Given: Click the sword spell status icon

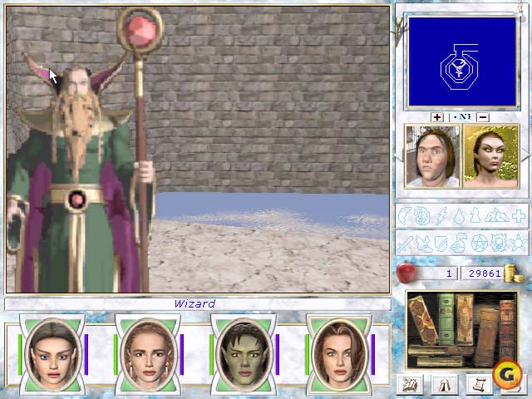Looking at the screenshot, I should coord(405,244).
